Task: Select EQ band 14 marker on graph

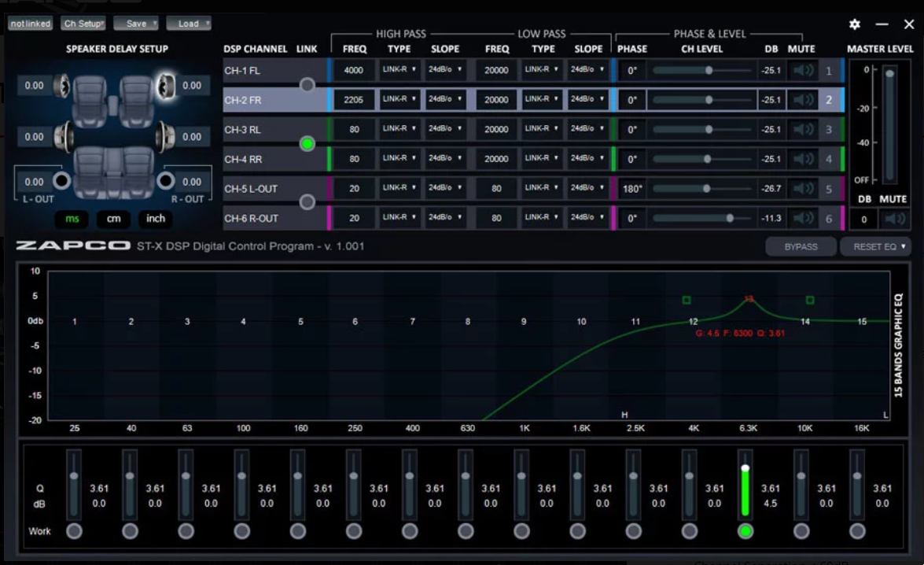Action: pos(805,321)
